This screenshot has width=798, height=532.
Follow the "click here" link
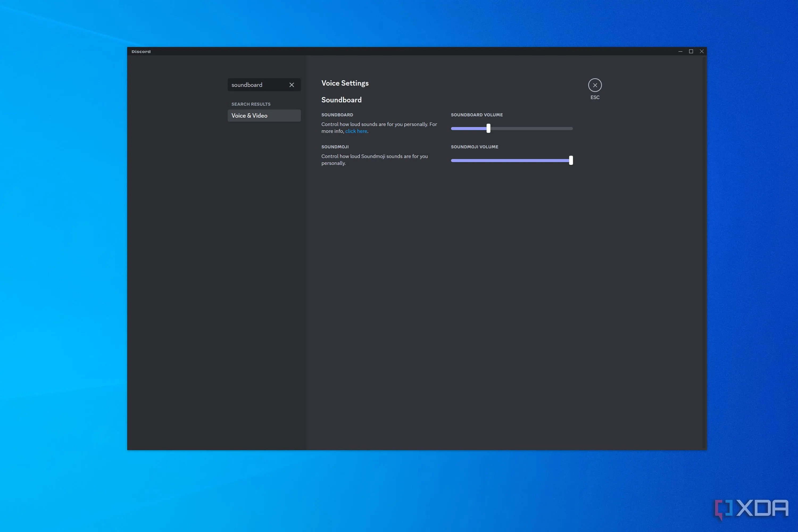356,131
